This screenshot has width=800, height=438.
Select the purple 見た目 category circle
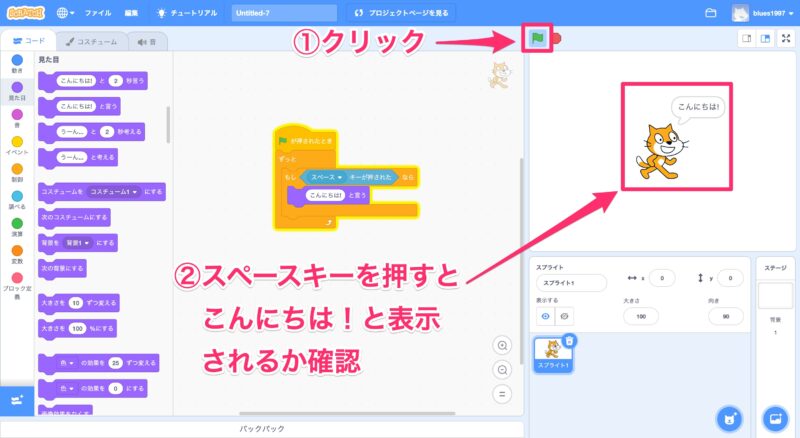tap(16, 89)
